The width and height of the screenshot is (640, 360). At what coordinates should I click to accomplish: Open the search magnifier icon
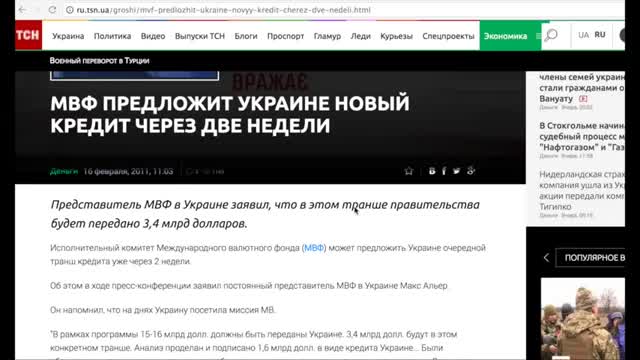coord(551,36)
